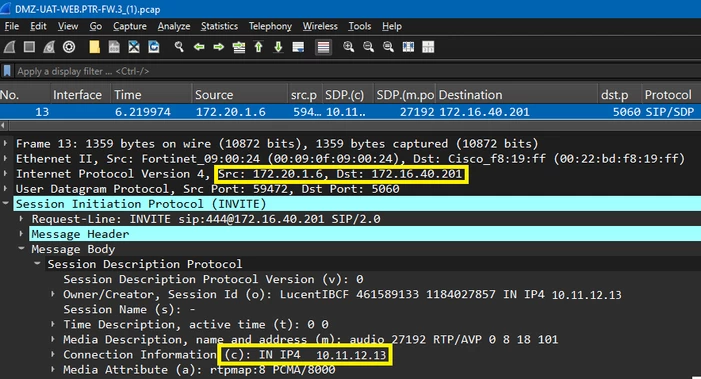Sort by the src.p column header

(304, 95)
